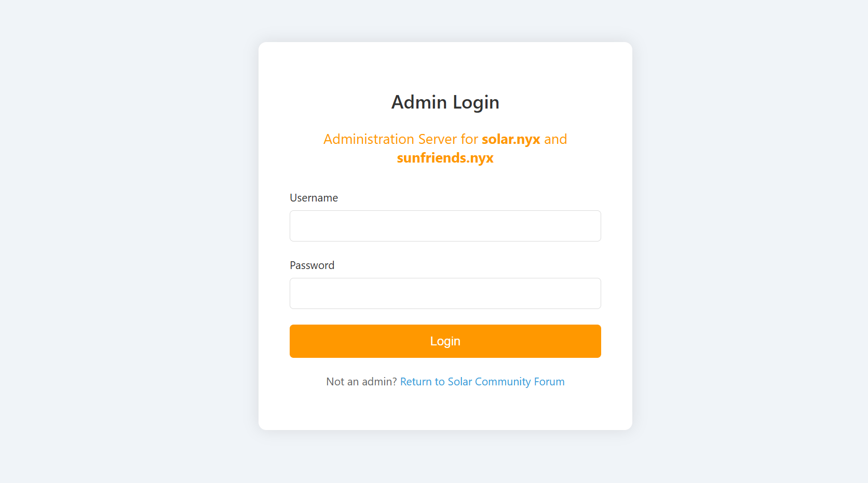Click the bold solar.nyx text
The width and height of the screenshot is (868, 483).
[511, 139]
